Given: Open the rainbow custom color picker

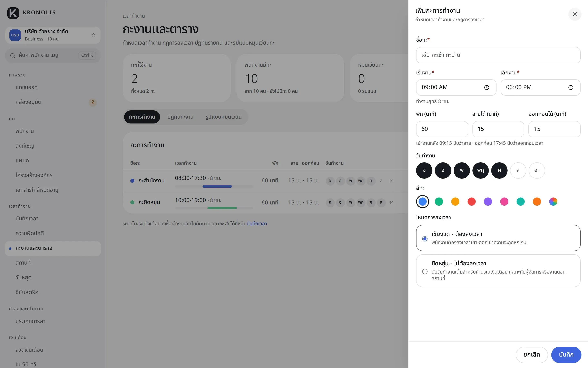Looking at the screenshot, I should 553,202.
